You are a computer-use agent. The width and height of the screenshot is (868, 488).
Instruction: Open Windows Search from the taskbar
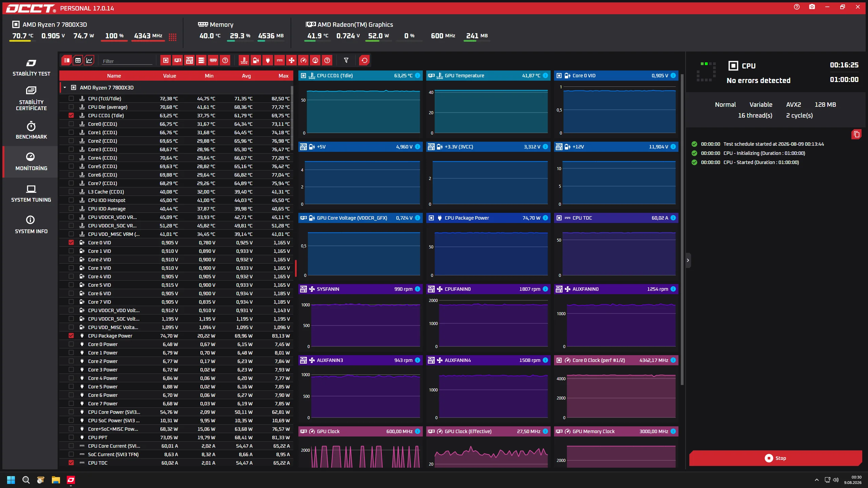(x=26, y=480)
